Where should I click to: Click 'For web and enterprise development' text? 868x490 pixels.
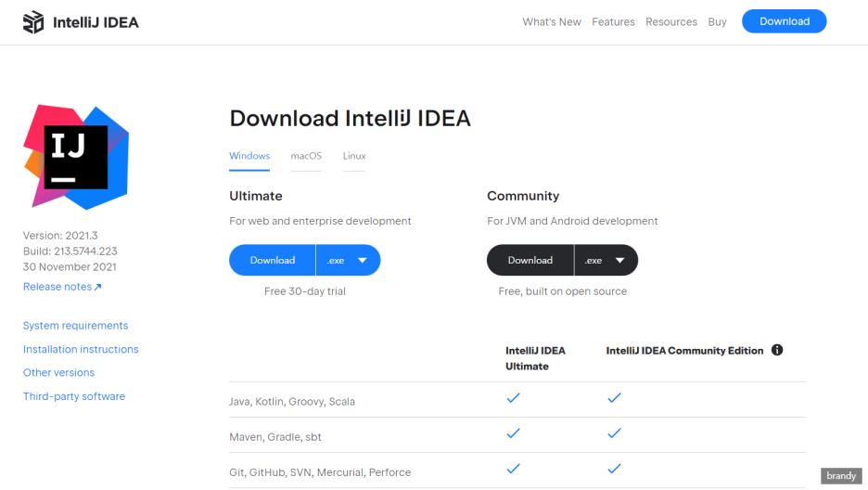(320, 221)
